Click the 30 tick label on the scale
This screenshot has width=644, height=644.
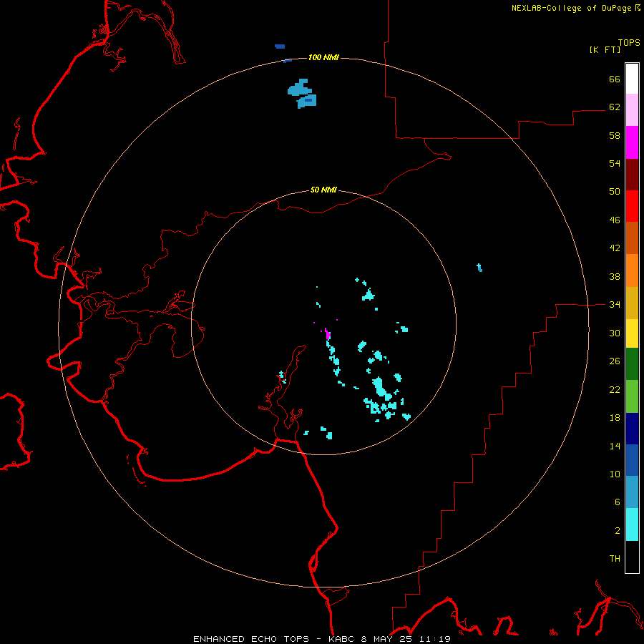click(615, 333)
